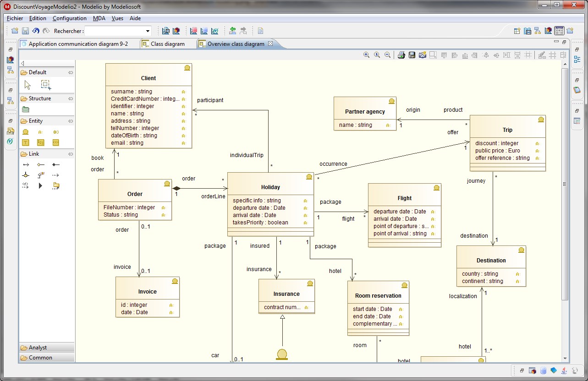This screenshot has height=381, width=588.
Task: Click the zoom out magnifier icon
Action: point(387,55)
